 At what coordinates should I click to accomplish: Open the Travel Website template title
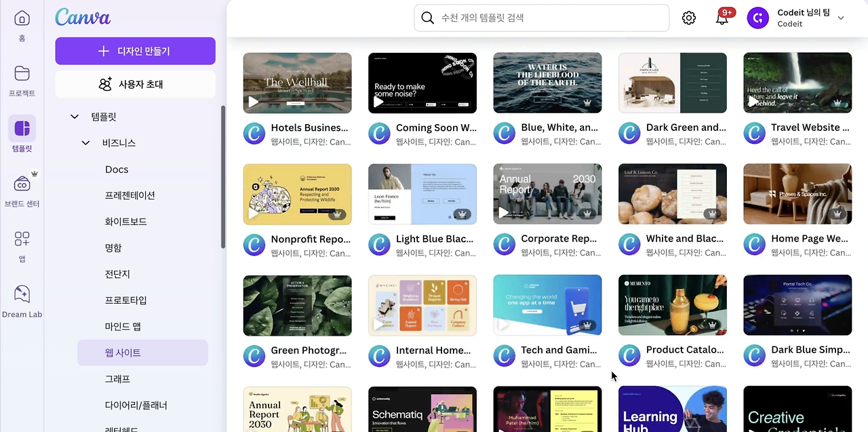(810, 127)
